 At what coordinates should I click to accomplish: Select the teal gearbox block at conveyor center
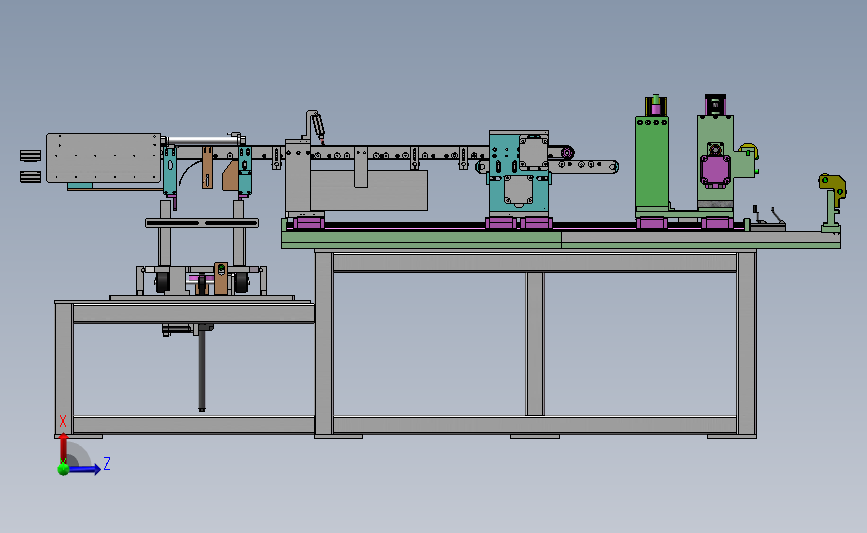pos(519,174)
